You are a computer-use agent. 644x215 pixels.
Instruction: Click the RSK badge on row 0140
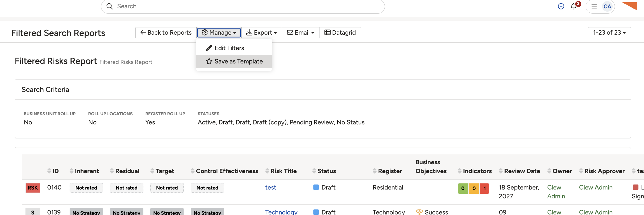click(33, 188)
